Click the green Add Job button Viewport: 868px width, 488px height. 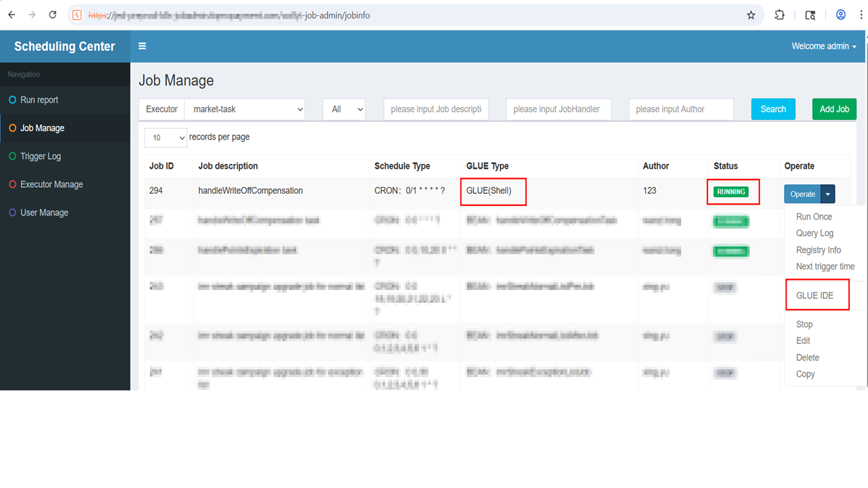(834, 109)
